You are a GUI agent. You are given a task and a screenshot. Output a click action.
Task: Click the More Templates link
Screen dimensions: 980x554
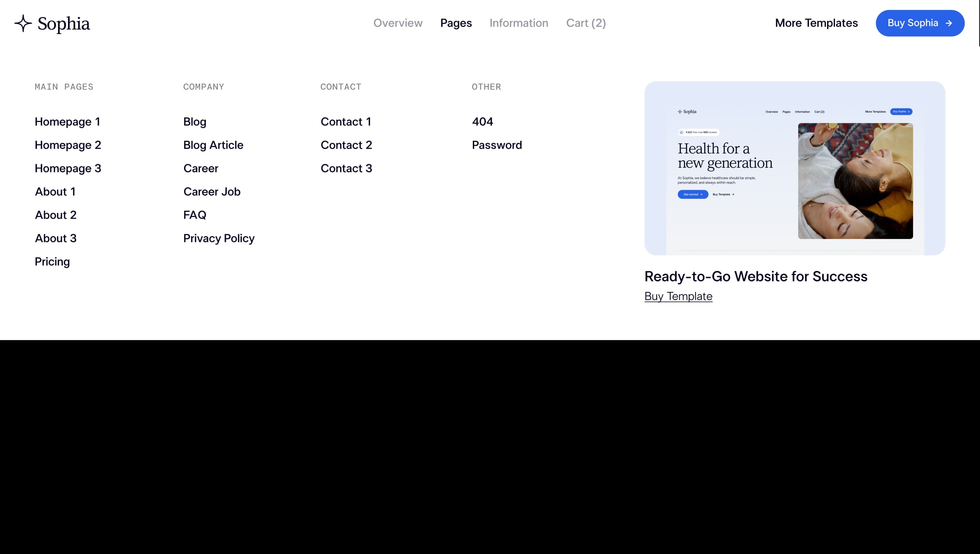coord(816,23)
